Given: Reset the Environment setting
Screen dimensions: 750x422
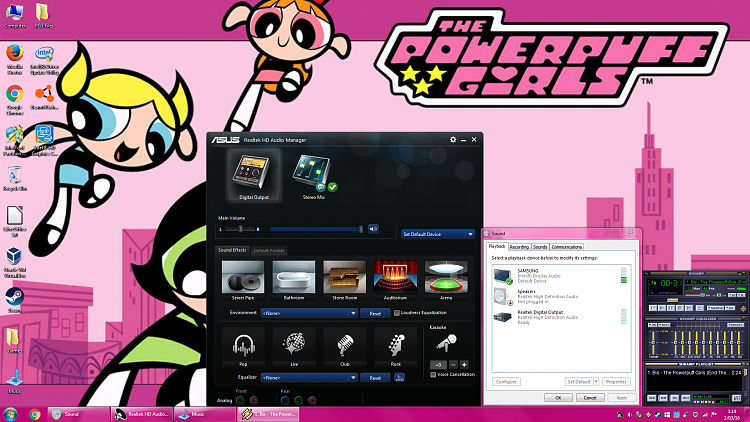Looking at the screenshot, I should point(375,313).
